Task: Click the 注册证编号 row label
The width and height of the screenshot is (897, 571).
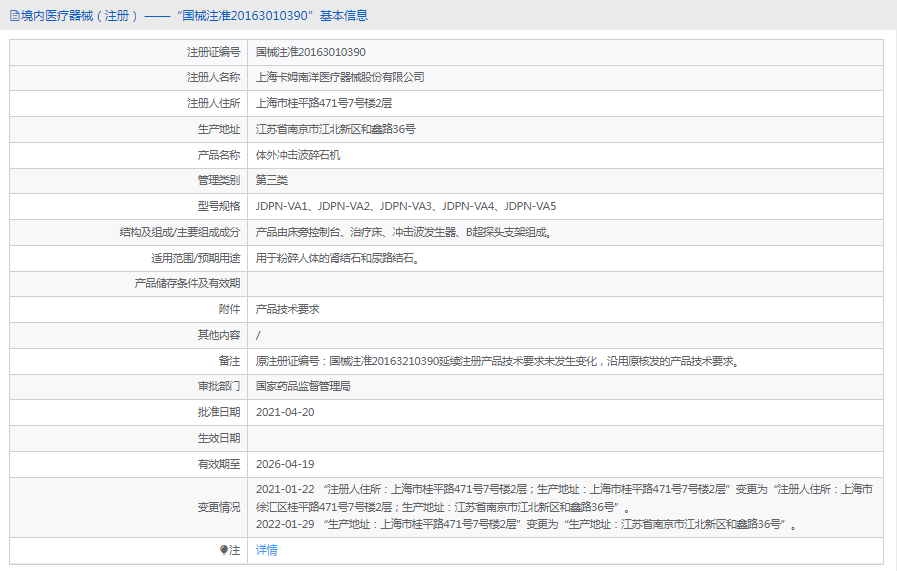Action: [213, 52]
